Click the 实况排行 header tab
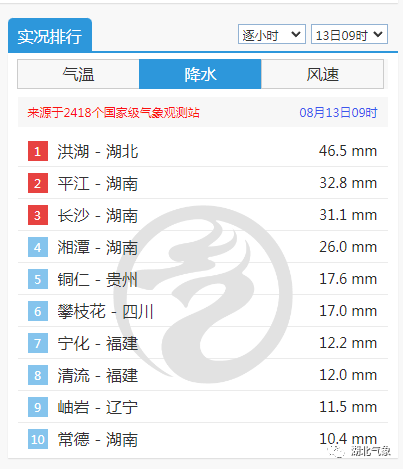The width and height of the screenshot is (403, 469). 50,36
